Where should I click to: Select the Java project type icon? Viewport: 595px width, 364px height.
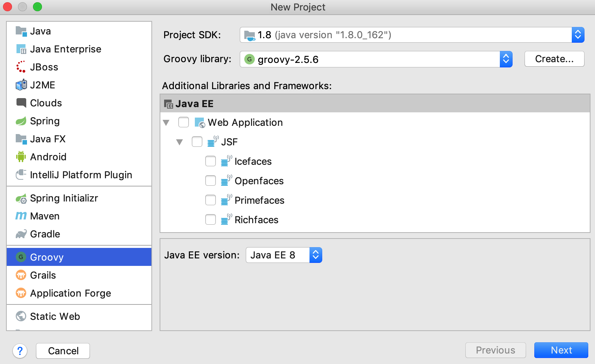(21, 31)
